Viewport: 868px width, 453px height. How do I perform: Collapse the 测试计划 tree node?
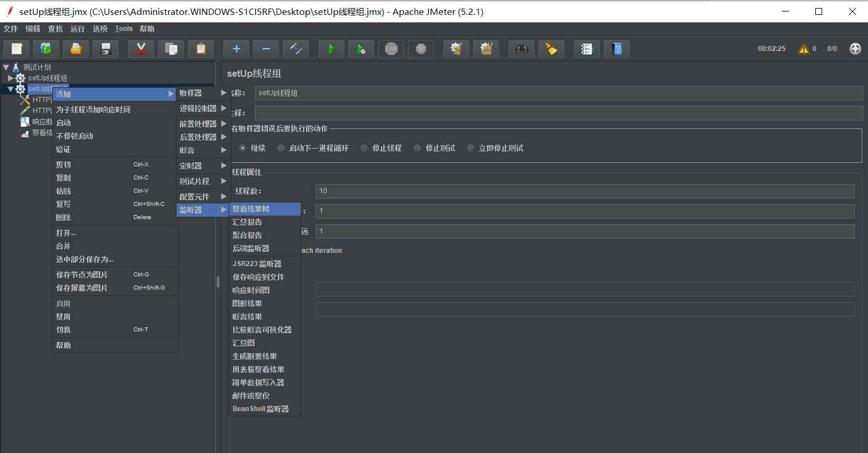pyautogui.click(x=6, y=67)
